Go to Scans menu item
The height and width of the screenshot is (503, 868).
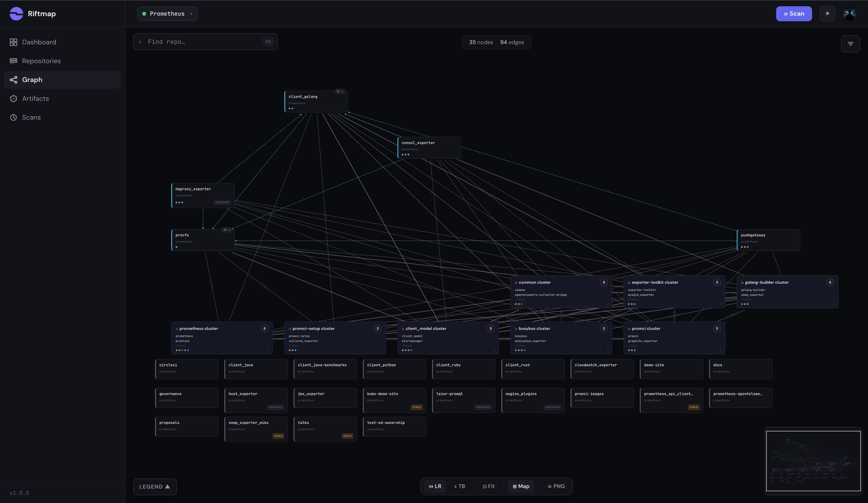coord(62,117)
